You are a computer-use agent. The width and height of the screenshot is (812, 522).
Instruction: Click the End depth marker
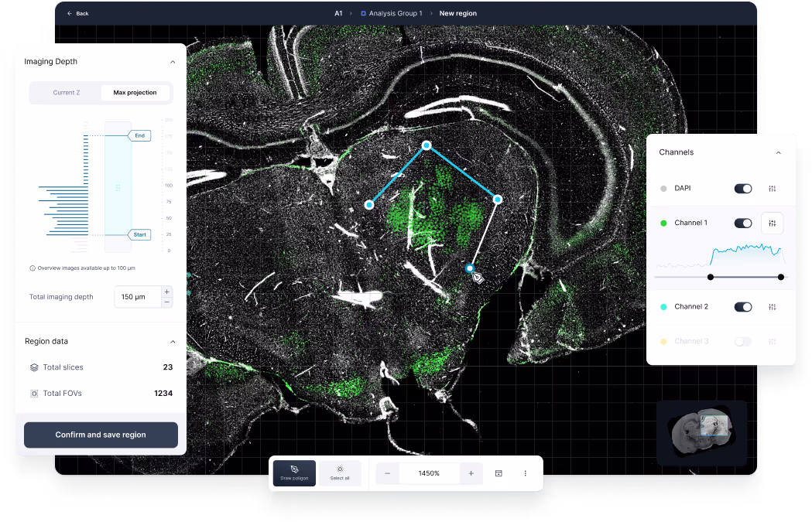(x=140, y=135)
